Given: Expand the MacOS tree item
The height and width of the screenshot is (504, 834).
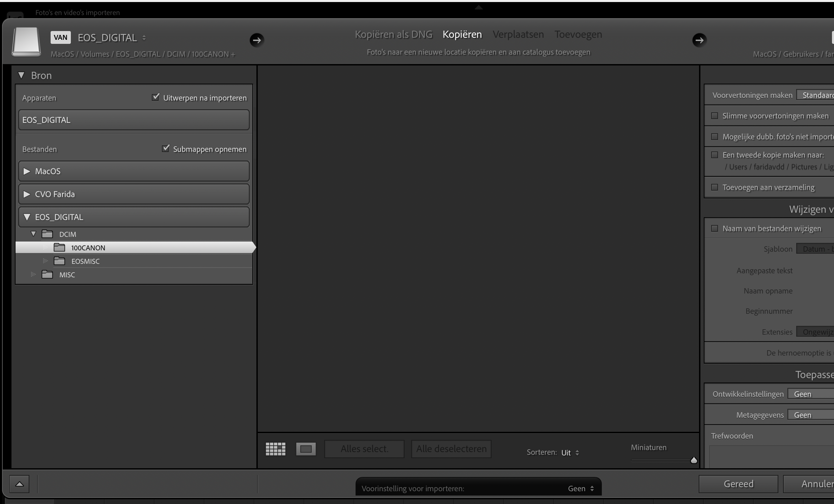Looking at the screenshot, I should point(27,171).
